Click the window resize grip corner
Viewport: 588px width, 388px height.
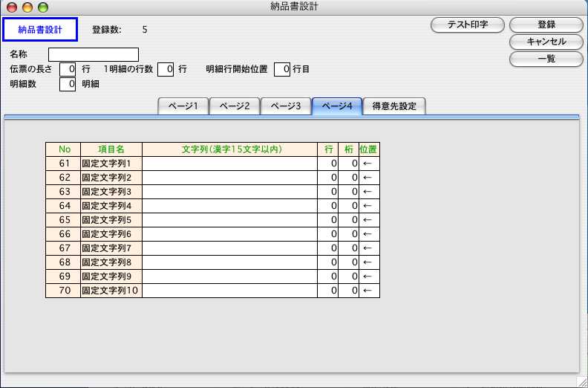(x=581, y=381)
